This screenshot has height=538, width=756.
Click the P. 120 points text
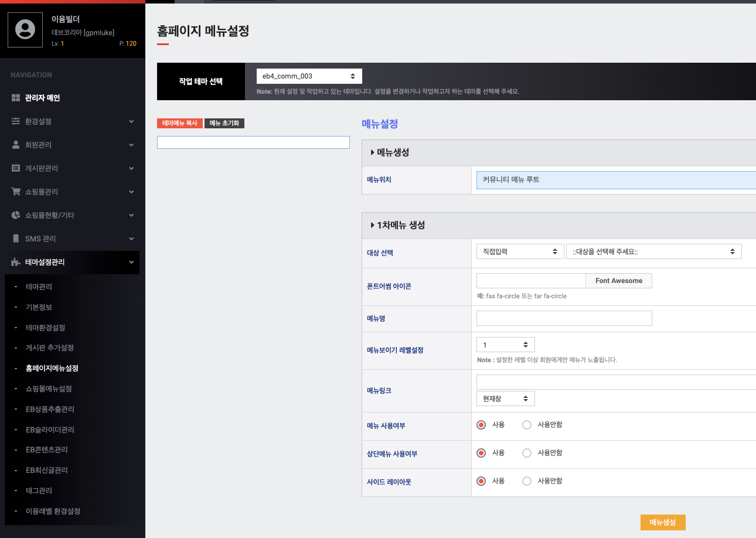[x=128, y=43]
